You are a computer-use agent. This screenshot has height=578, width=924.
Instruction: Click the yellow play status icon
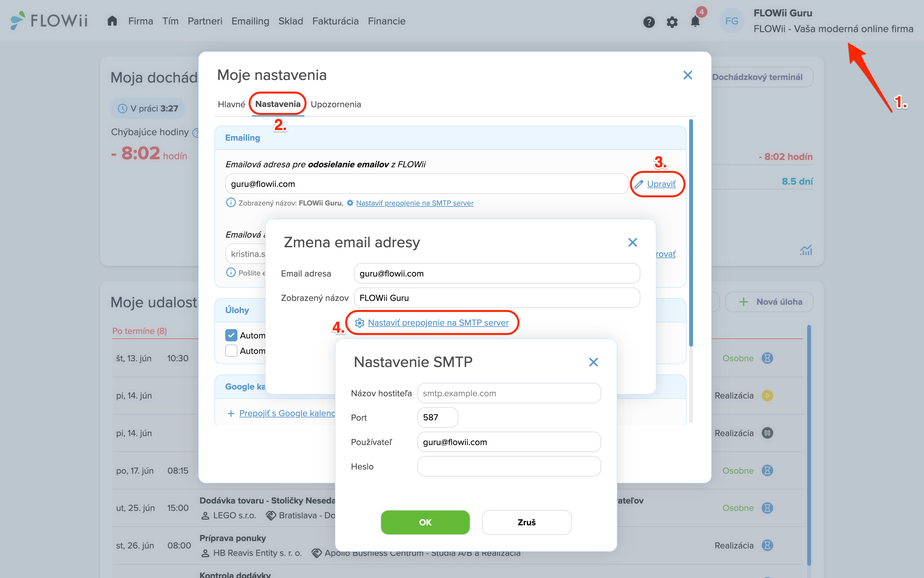767,395
